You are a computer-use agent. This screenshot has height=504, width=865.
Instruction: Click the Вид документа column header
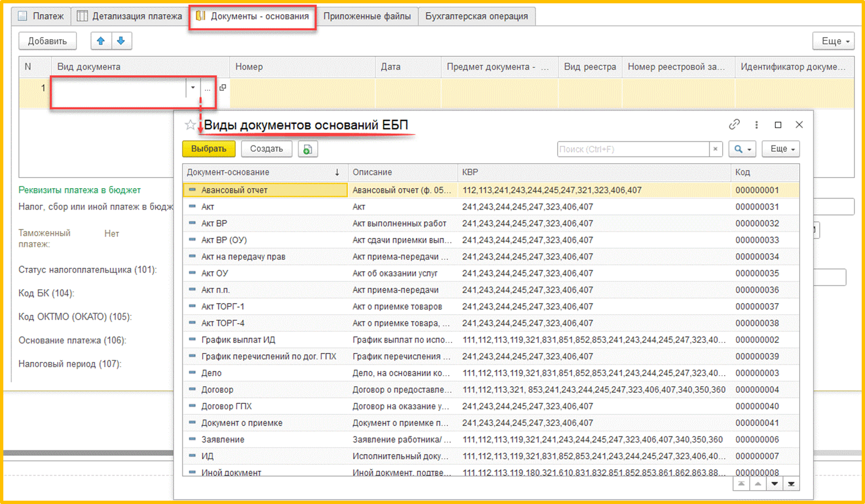(x=140, y=66)
